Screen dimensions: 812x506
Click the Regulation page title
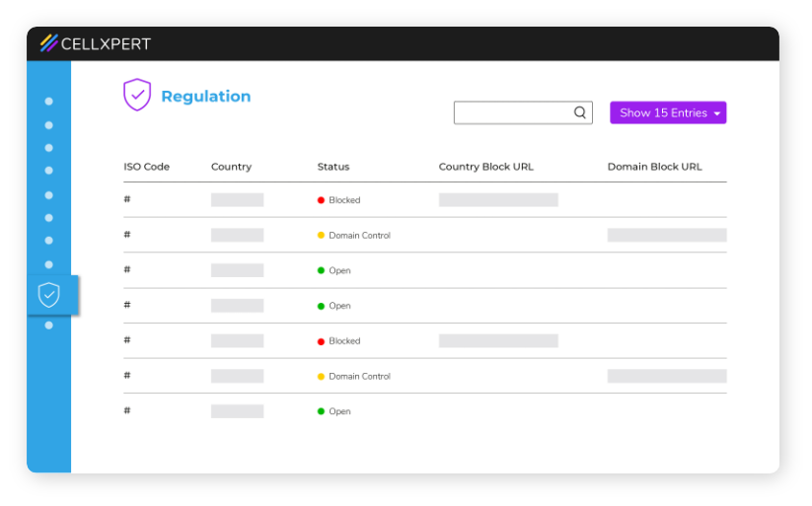[206, 97]
